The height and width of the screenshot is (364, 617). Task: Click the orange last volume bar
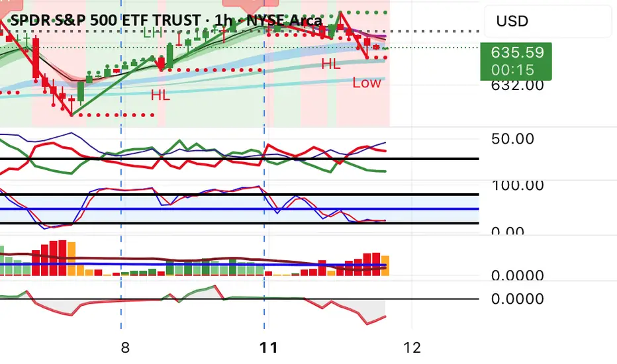point(385,265)
